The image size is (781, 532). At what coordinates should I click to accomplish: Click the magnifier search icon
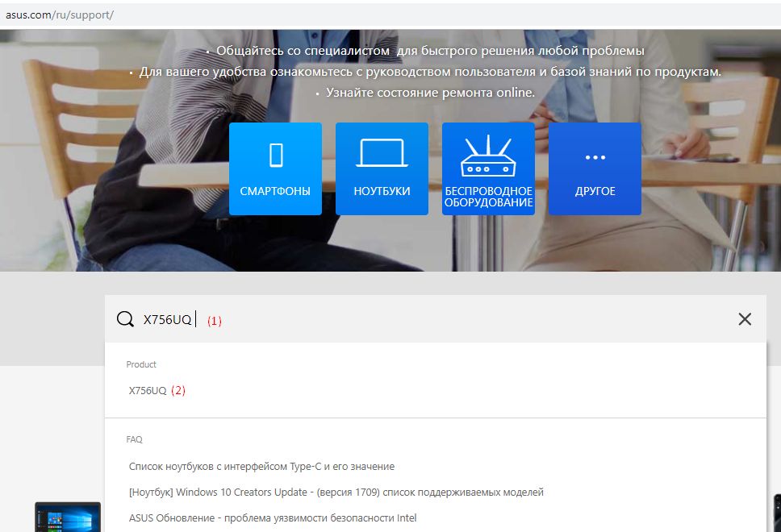pyautogui.click(x=125, y=319)
